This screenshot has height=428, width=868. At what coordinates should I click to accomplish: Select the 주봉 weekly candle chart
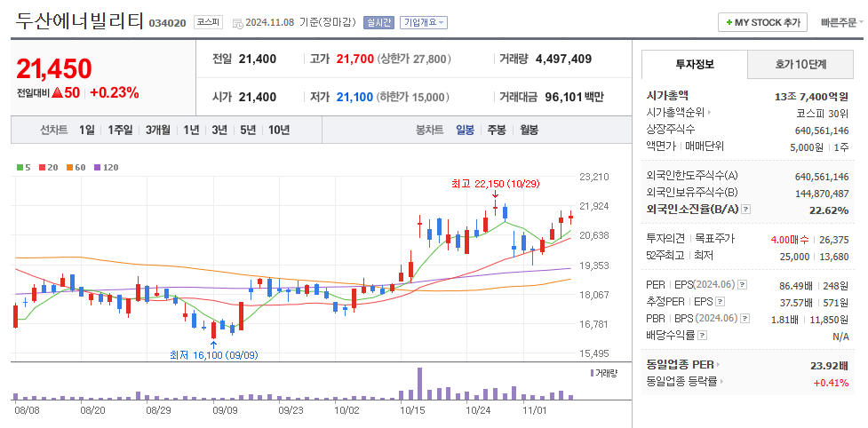pos(497,130)
